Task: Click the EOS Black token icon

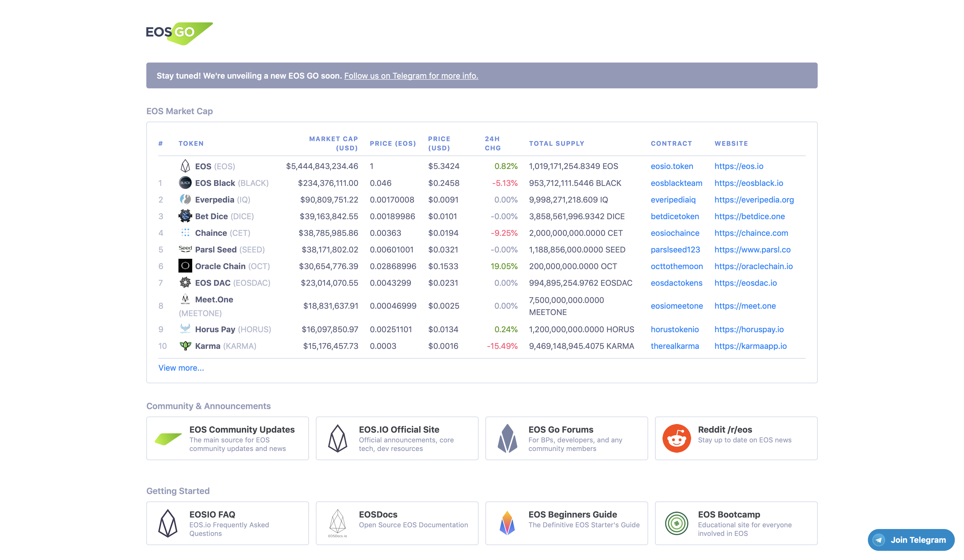Action: 185,183
